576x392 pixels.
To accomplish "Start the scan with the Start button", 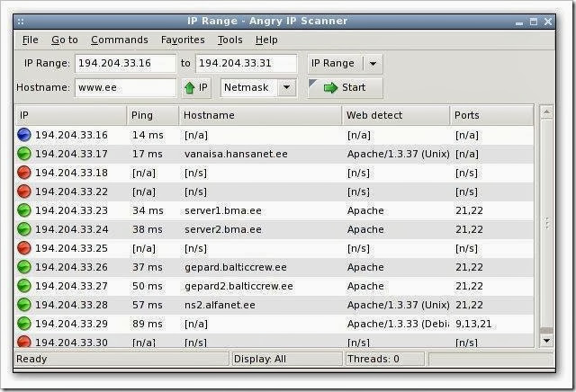I will point(345,88).
